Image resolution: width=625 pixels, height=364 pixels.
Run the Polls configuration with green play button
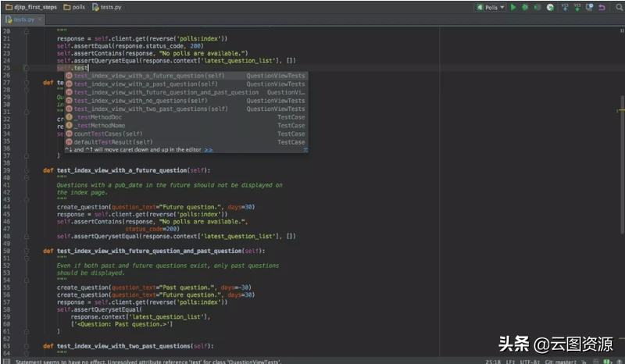click(x=513, y=7)
